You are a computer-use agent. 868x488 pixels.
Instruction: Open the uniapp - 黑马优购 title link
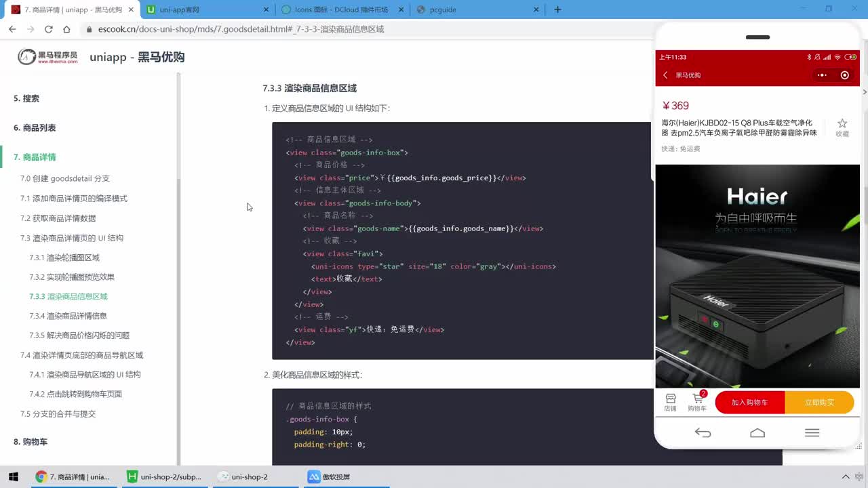137,57
